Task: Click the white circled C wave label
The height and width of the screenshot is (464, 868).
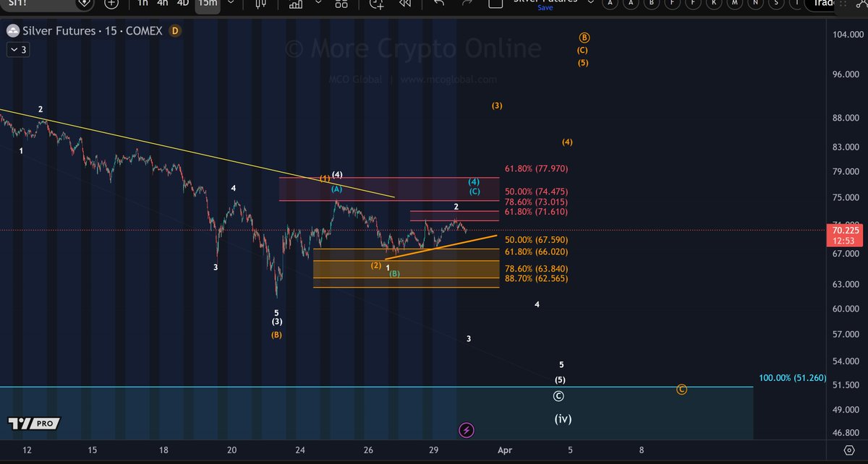Action: pos(558,396)
